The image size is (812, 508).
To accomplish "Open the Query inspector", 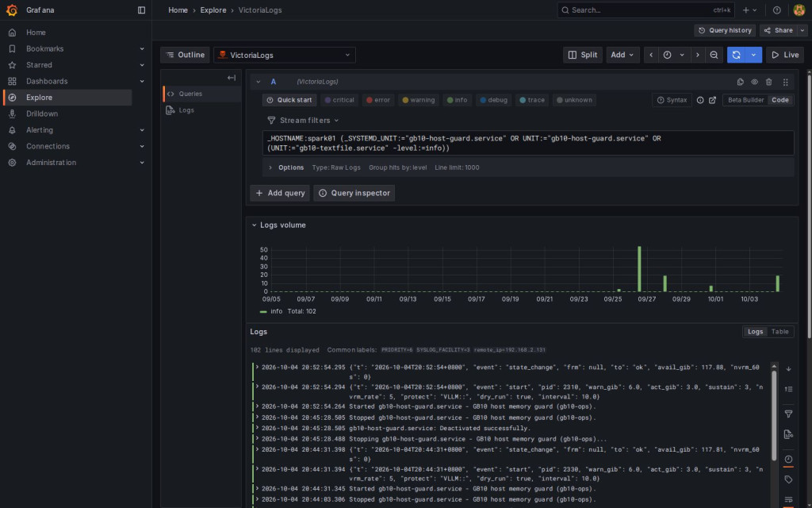I will pyautogui.click(x=354, y=193).
